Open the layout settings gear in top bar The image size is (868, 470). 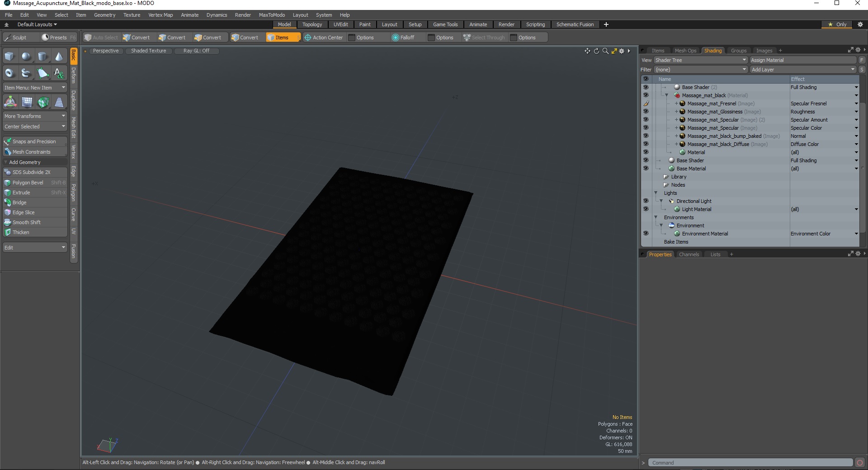pos(860,24)
